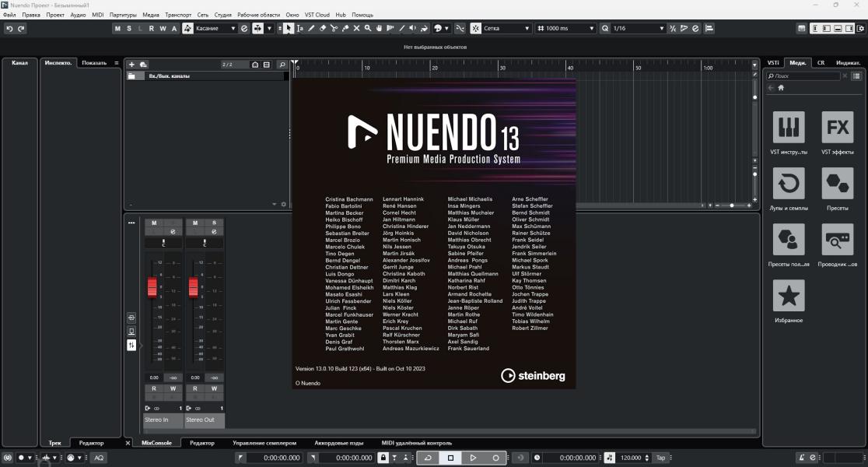Click the media rack home icon
Image resolution: width=868 pixels, height=467 pixels.
pos(781,87)
